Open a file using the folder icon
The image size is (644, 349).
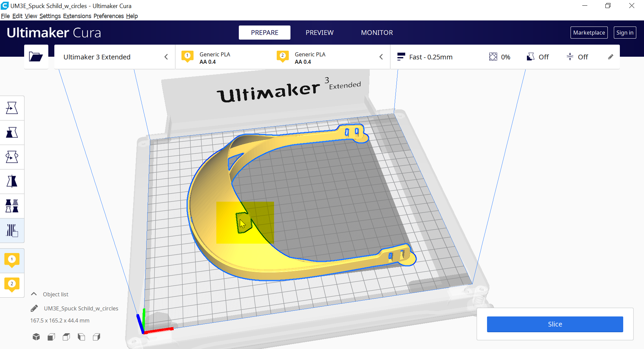pyautogui.click(x=36, y=57)
